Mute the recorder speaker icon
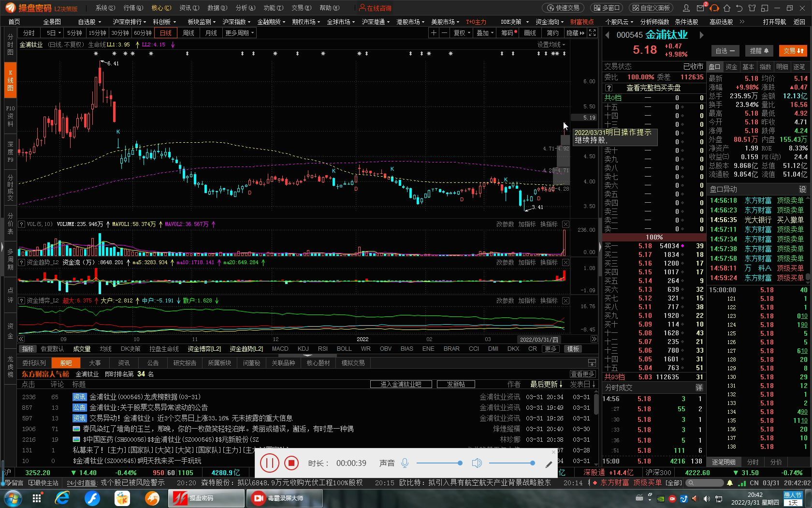812x508 pixels. pos(477,463)
